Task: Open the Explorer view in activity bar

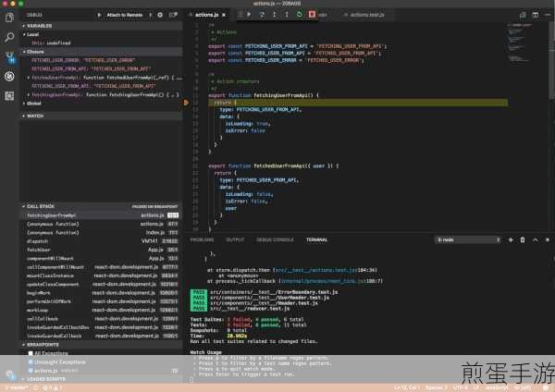Action: [x=9, y=17]
